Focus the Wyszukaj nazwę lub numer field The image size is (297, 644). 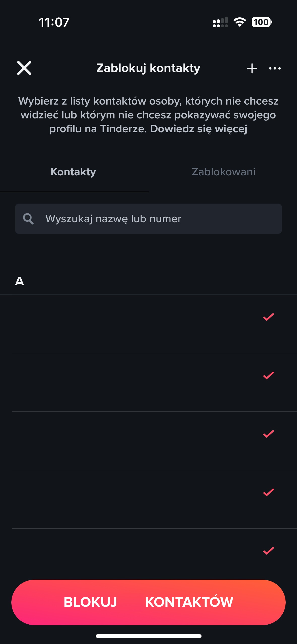click(x=156, y=219)
